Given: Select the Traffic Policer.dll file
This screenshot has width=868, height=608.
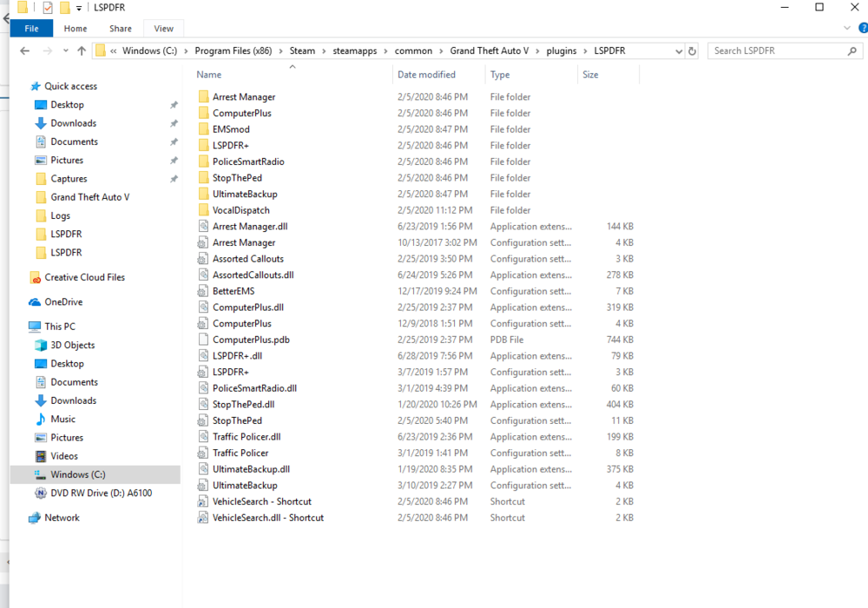Looking at the screenshot, I should click(x=247, y=437).
